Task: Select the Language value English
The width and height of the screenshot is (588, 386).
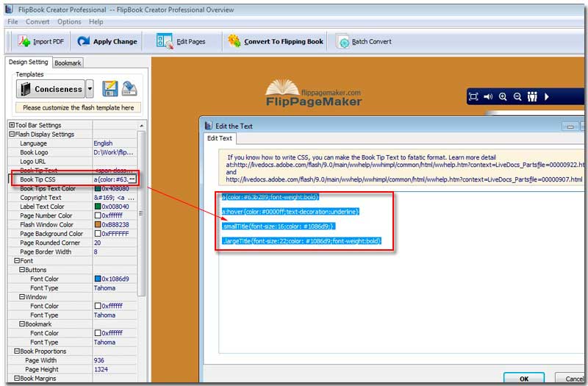Action: pyautogui.click(x=103, y=143)
